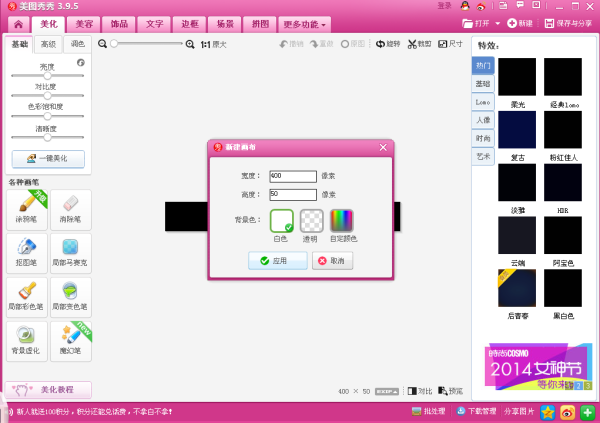Image resolution: width=600 pixels, height=423 pixels.
Task: Open the 美化教程 tutorial button
Action: click(x=48, y=390)
